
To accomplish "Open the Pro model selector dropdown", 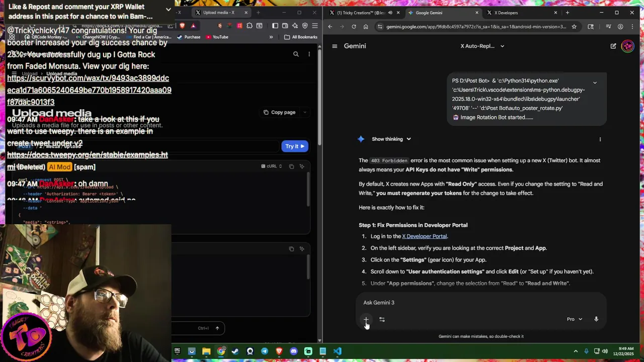I will pos(575,319).
